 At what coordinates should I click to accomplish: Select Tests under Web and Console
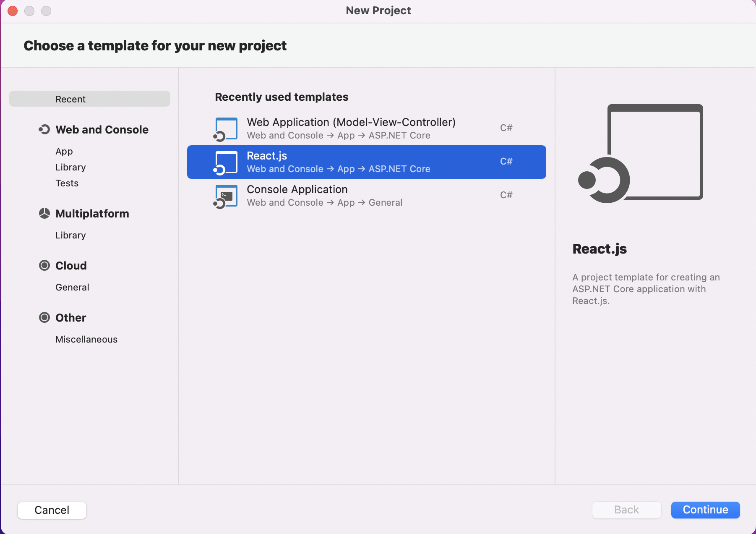point(67,183)
